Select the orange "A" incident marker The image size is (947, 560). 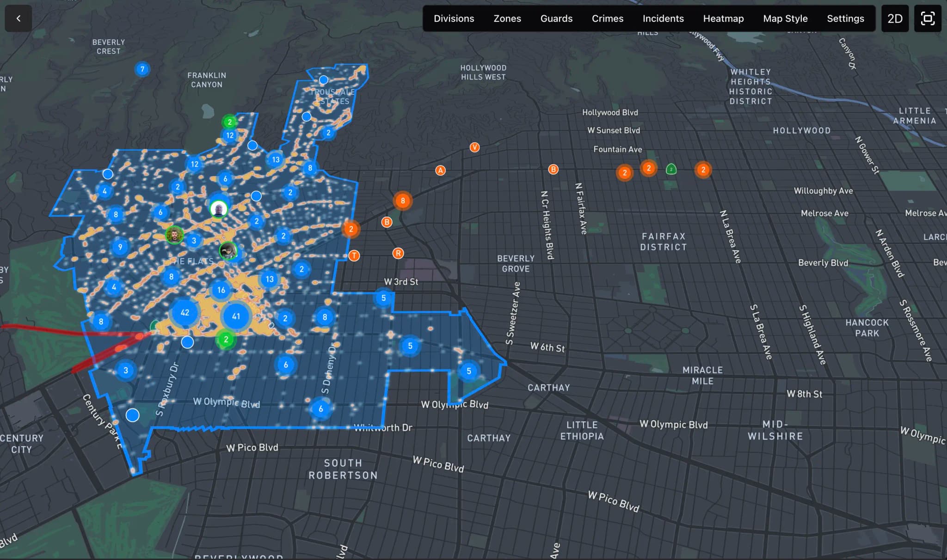[x=440, y=170]
